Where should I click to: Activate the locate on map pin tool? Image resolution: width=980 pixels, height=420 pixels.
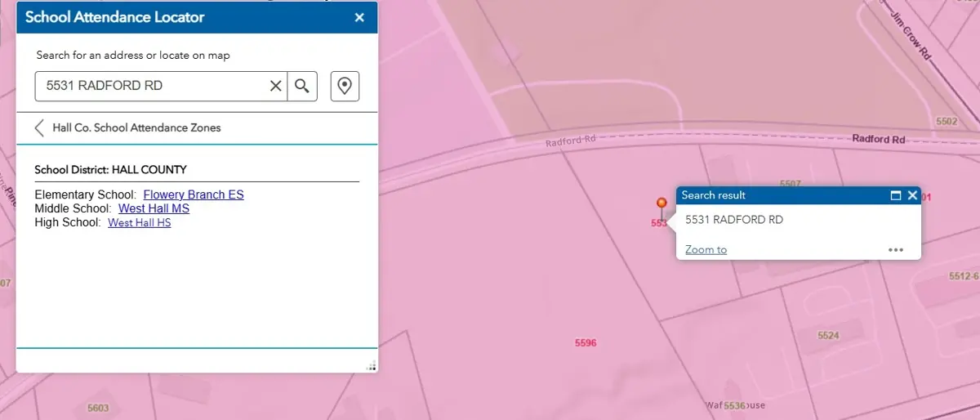345,86
